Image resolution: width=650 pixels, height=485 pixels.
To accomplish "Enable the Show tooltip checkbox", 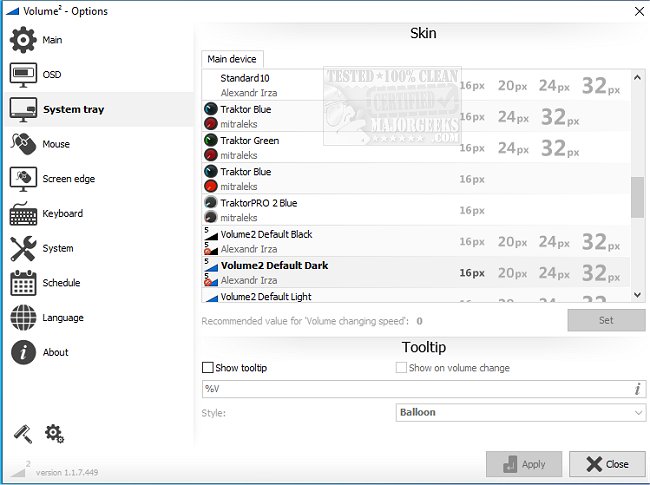I will [207, 368].
